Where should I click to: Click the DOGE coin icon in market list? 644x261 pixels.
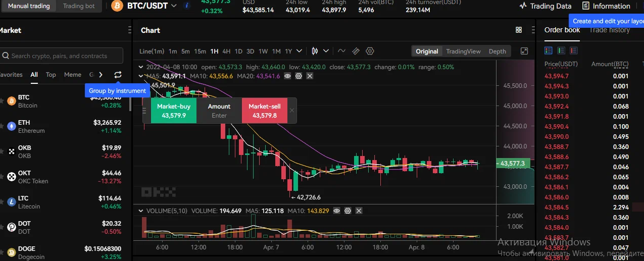pyautogui.click(x=12, y=252)
